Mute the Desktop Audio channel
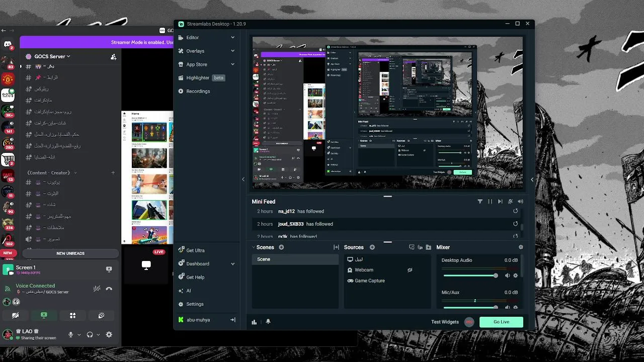Image resolution: width=644 pixels, height=362 pixels. click(507, 276)
